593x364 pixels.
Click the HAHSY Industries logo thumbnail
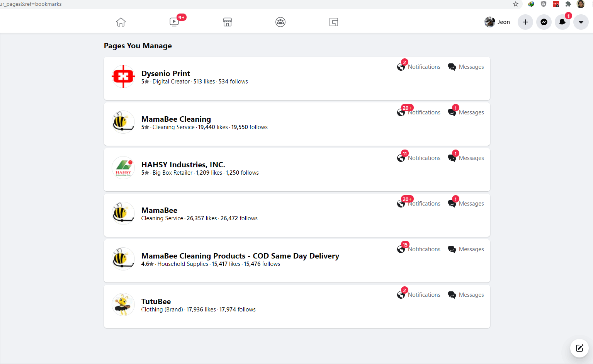coord(123,168)
